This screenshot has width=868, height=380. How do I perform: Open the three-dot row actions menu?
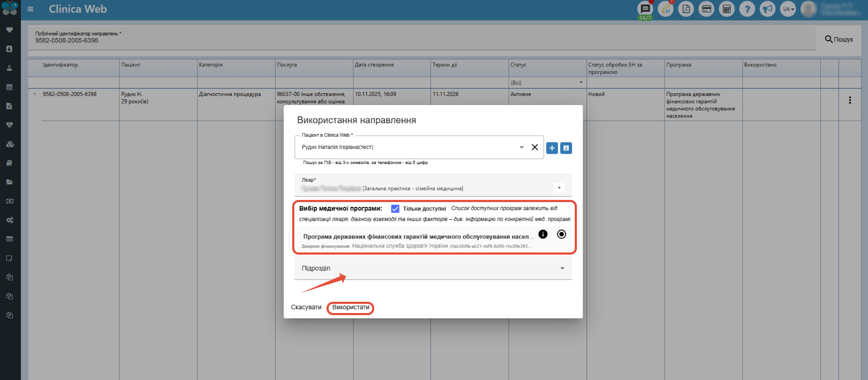point(850,100)
